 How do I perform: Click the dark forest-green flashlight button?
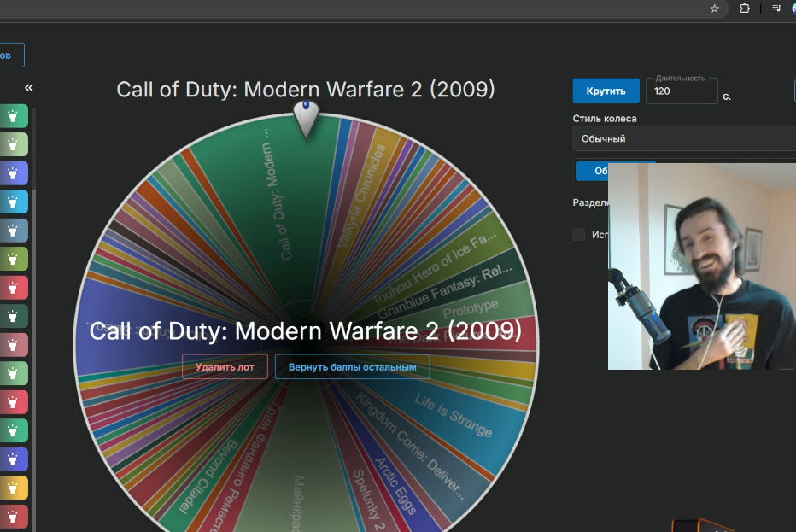pos(14,317)
